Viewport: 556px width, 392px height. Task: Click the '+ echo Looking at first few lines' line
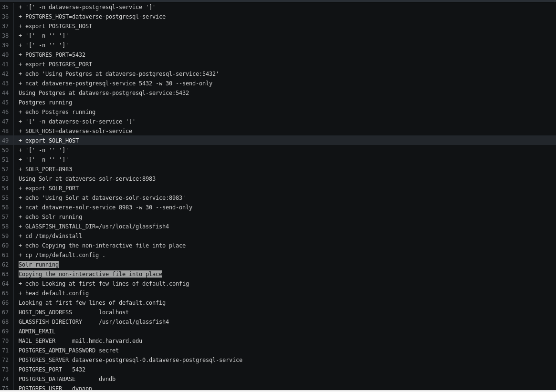pos(104,284)
